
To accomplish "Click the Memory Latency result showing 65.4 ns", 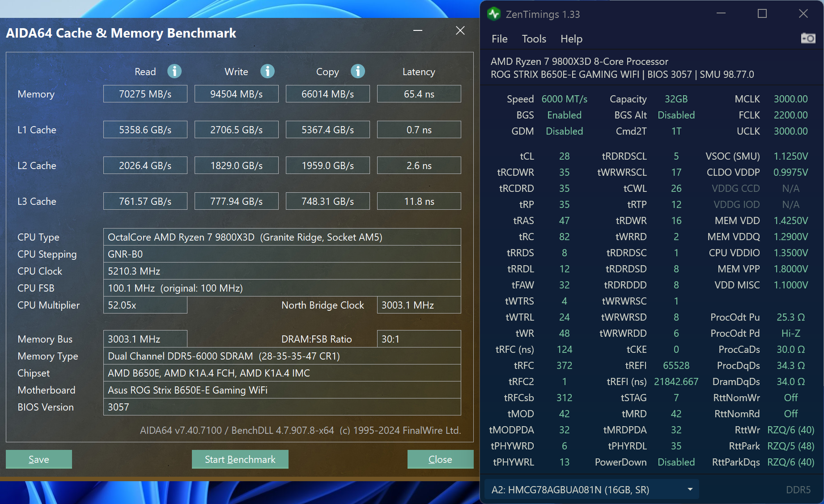I will [418, 93].
